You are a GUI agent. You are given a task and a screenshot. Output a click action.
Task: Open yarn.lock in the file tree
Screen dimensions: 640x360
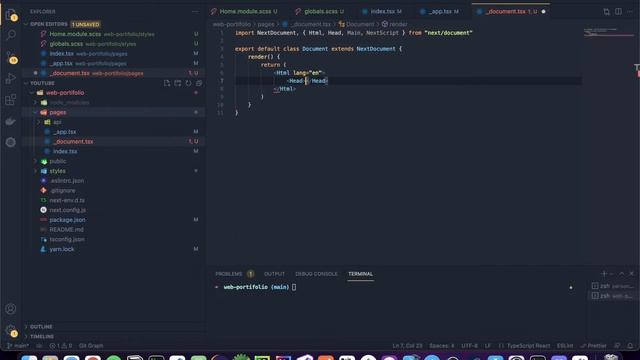[62, 249]
